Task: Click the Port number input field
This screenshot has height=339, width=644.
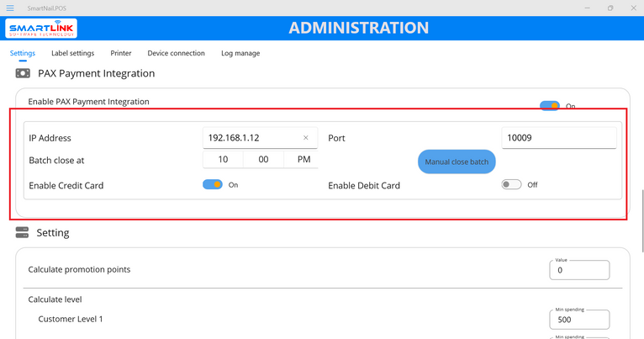Action: 558,138
